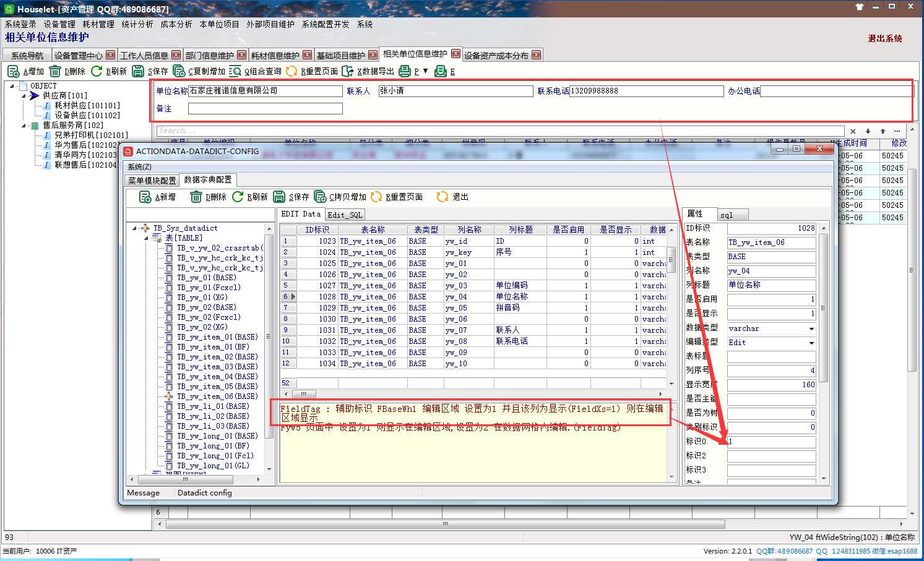
Task: Collapse the 表[TABLE] tree node
Action: (147, 238)
